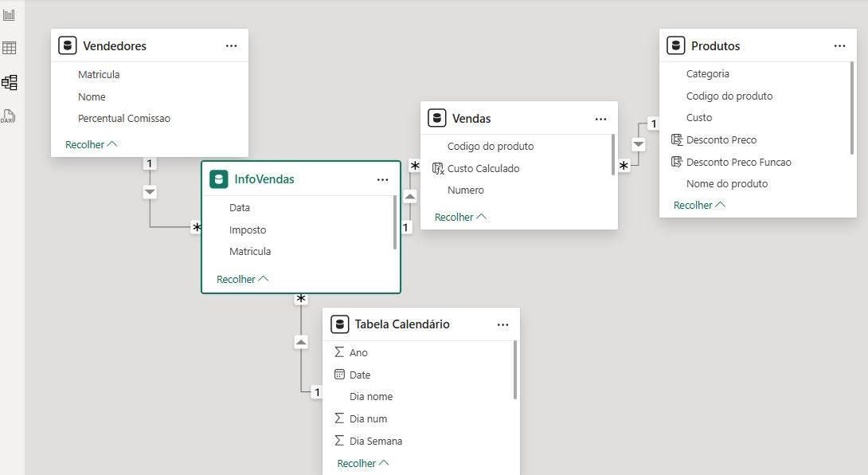Open the Report view icon in sidebar

(10, 15)
